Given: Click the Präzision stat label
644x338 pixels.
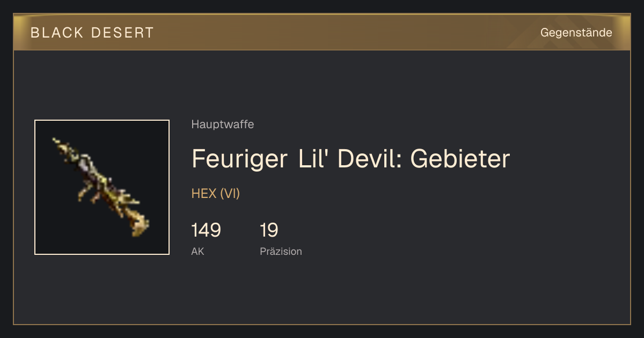Looking at the screenshot, I should (x=281, y=251).
